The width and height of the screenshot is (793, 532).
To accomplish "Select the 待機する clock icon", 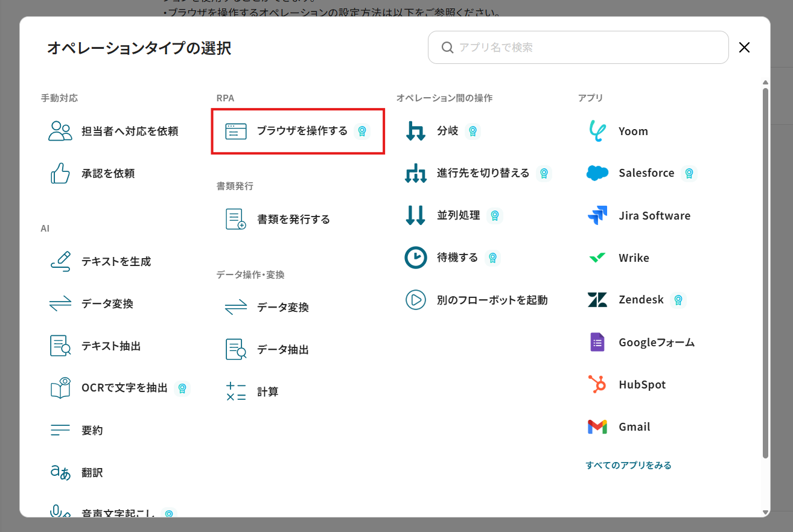I will coord(415,258).
